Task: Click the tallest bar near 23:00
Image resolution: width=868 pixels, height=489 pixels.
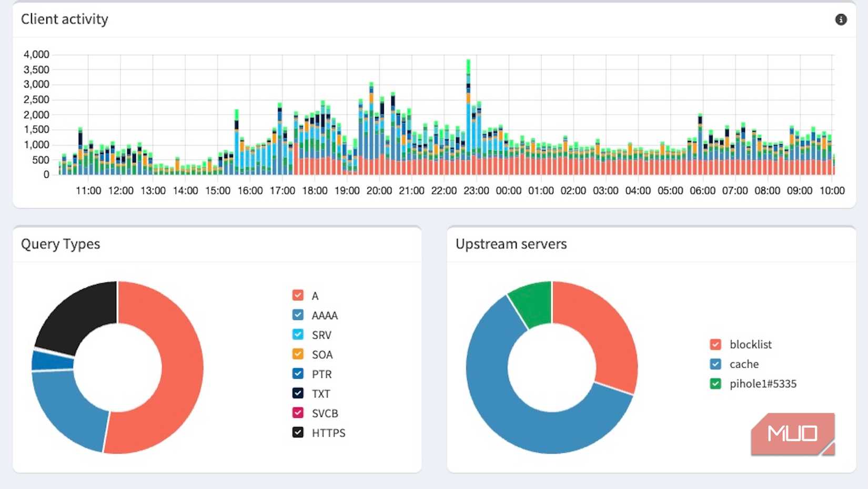Action: (x=468, y=105)
